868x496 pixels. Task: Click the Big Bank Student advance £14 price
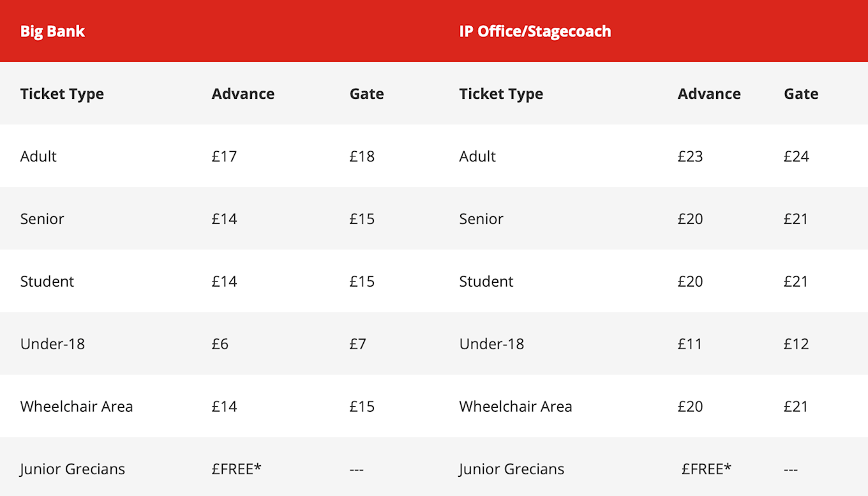pos(224,282)
